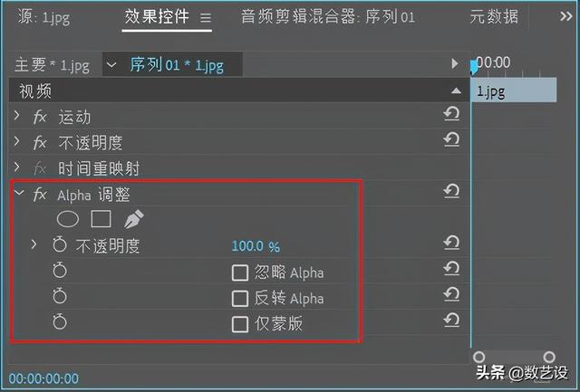Switch to the 音频剪辑混合器 tab
The height and width of the screenshot is (392, 580).
(328, 16)
